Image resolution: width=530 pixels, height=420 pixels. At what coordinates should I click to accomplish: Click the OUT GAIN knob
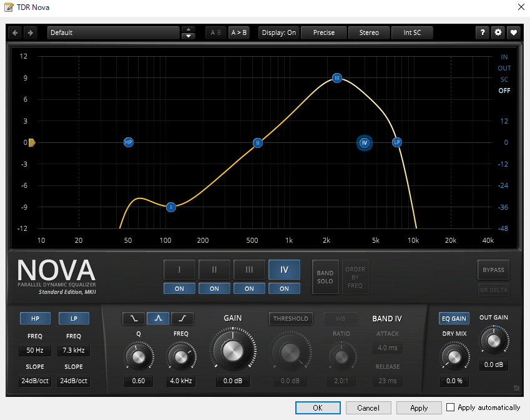494,341
